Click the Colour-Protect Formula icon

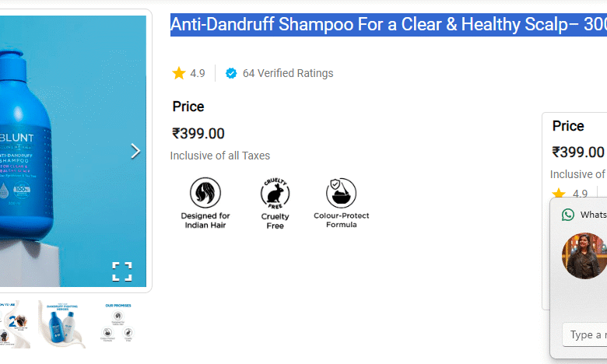click(x=341, y=193)
